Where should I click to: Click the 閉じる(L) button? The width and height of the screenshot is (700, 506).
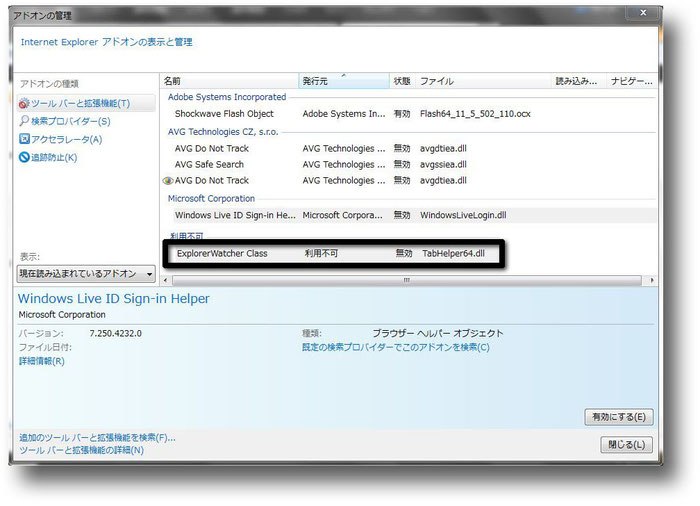coord(626,445)
